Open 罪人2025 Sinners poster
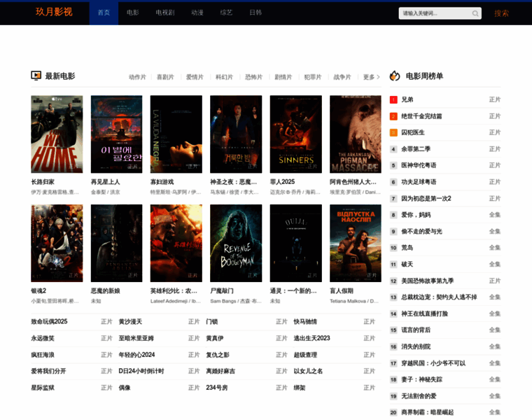The height and width of the screenshot is (420, 532). tap(296, 134)
